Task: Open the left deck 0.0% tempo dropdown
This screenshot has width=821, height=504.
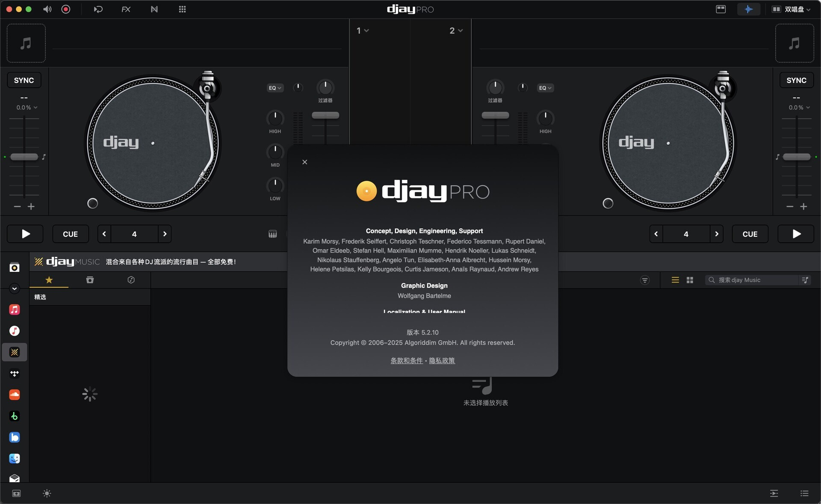Action: [x=27, y=108]
